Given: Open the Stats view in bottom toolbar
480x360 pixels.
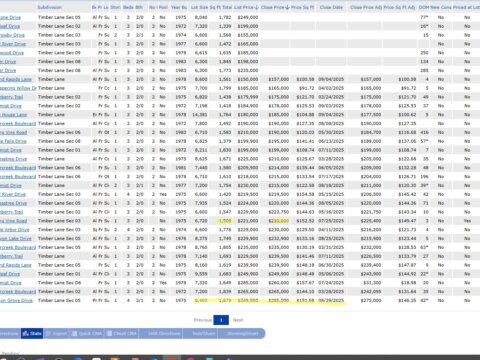Looking at the screenshot, I should tap(32, 333).
